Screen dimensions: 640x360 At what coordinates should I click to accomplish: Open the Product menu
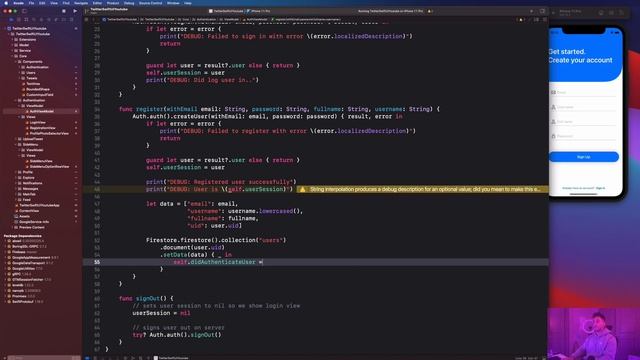113,3
